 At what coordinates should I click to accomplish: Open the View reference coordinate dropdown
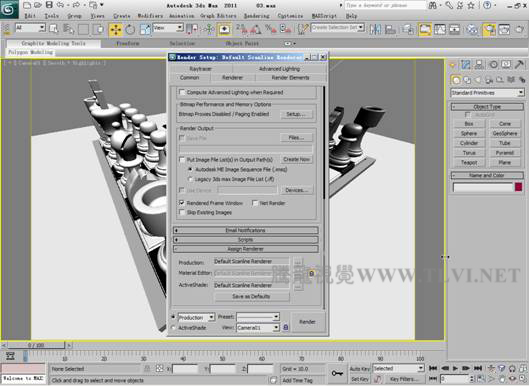point(168,28)
